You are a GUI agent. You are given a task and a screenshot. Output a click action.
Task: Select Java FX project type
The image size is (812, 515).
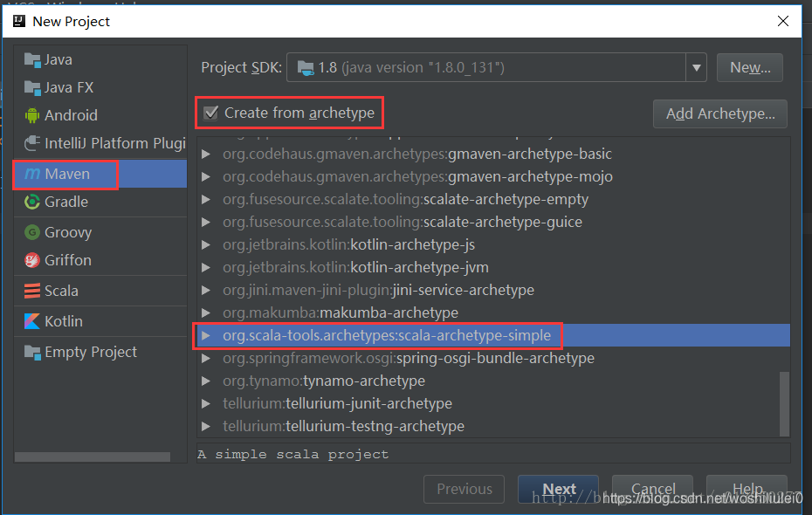click(100, 88)
